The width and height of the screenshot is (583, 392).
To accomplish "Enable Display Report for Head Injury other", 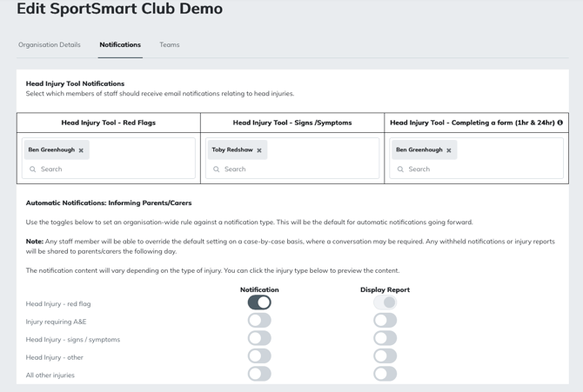I will [x=385, y=356].
